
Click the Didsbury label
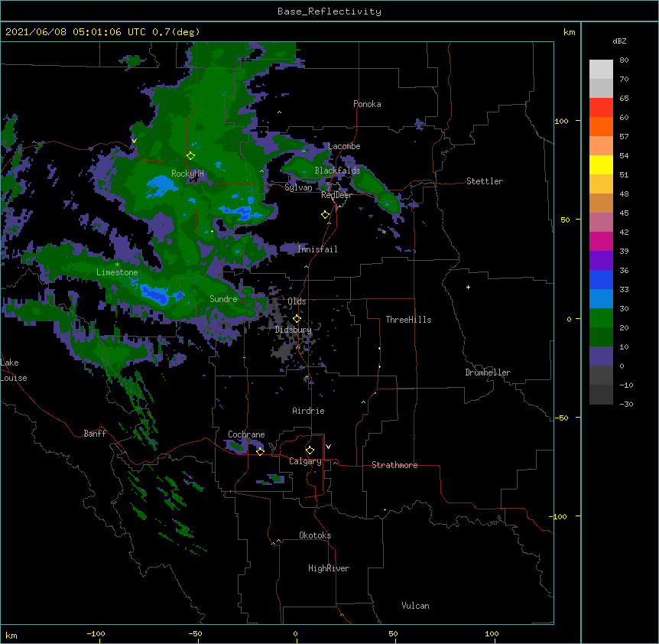tap(293, 330)
